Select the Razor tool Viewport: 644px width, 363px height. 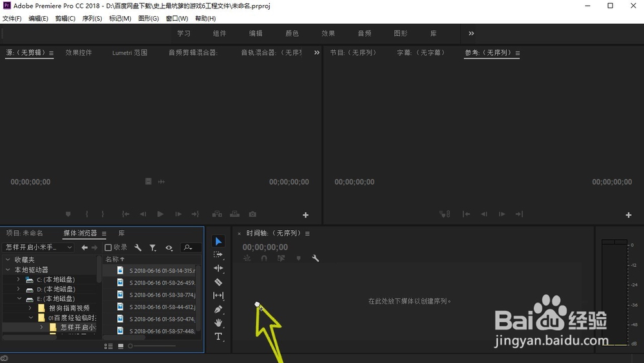coord(218,282)
